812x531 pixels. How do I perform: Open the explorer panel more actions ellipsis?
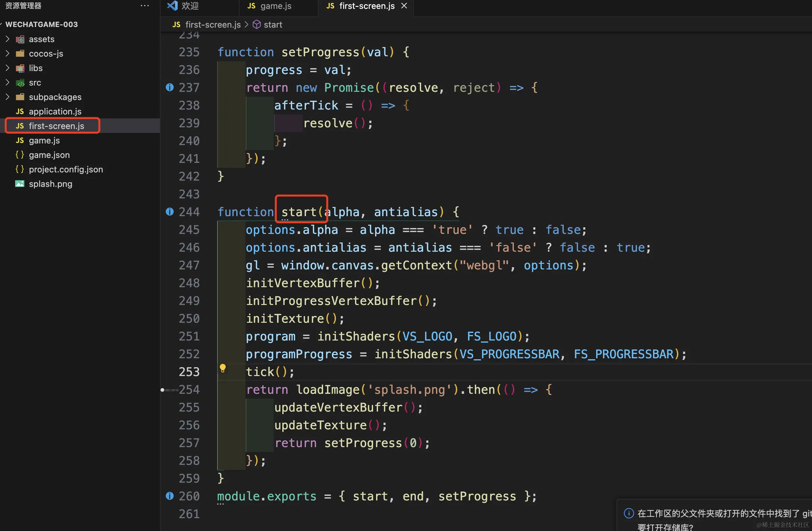[145, 6]
